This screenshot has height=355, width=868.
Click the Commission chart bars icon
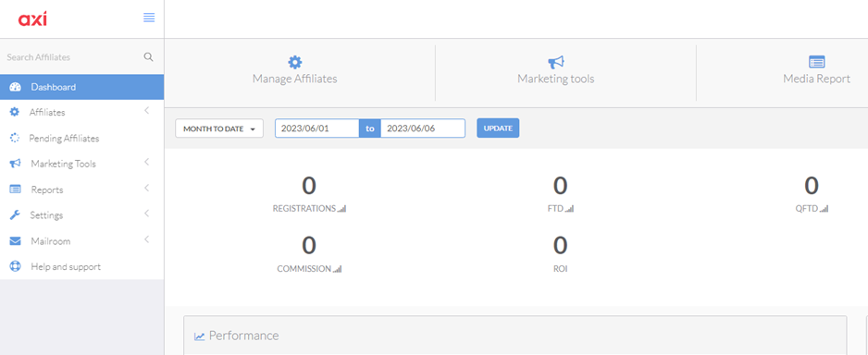(x=337, y=269)
